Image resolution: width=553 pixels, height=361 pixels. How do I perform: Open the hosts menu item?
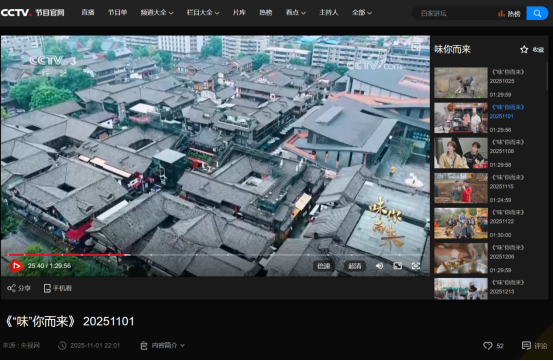pyautogui.click(x=329, y=13)
